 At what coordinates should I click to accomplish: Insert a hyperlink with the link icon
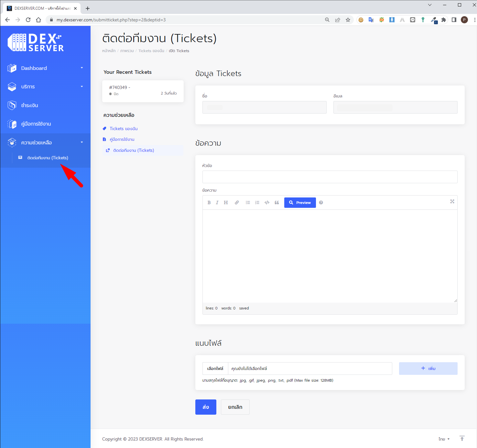(237, 202)
